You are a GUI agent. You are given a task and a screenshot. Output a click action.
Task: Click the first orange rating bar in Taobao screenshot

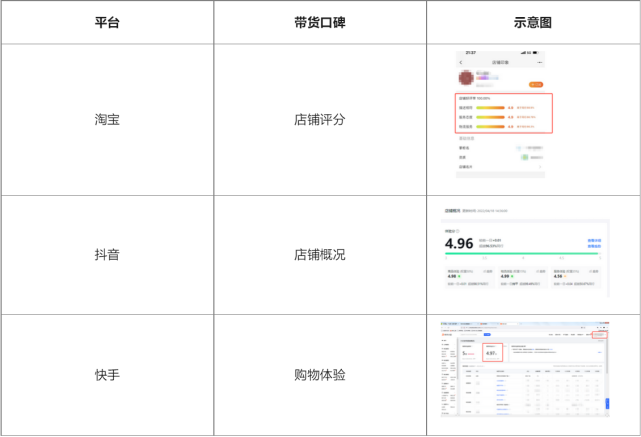490,108
